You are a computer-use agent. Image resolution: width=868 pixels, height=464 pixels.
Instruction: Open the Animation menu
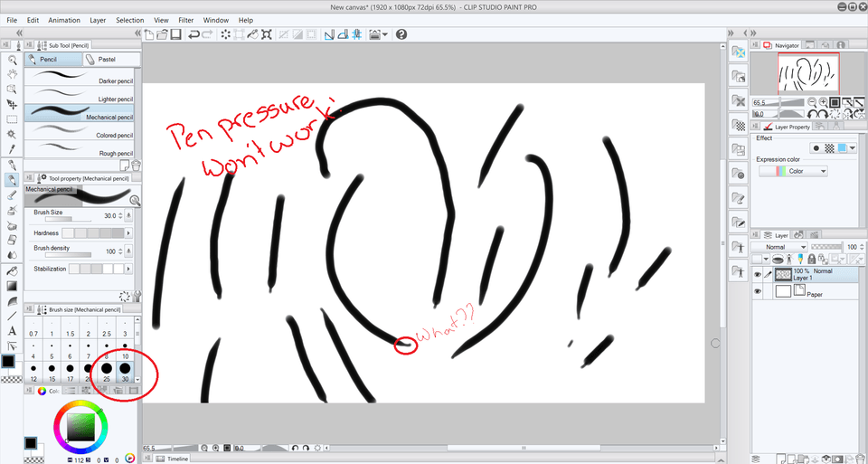click(64, 20)
